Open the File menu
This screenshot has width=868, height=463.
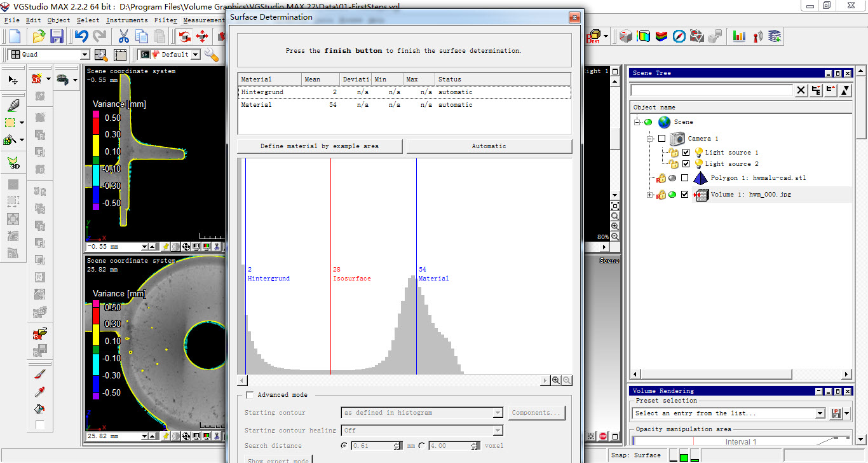pyautogui.click(x=12, y=20)
